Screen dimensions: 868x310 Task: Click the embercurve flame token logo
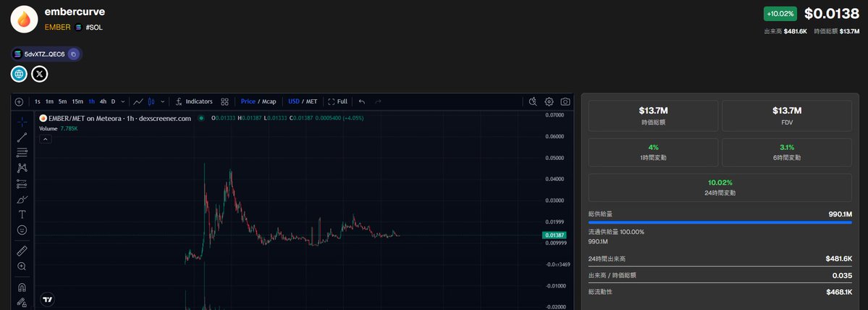coord(25,20)
